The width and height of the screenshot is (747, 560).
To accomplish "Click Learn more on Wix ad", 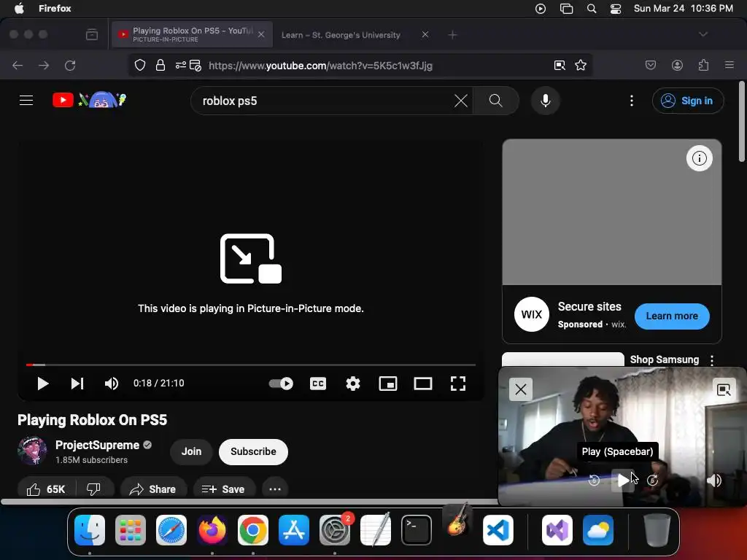I will coord(672,316).
